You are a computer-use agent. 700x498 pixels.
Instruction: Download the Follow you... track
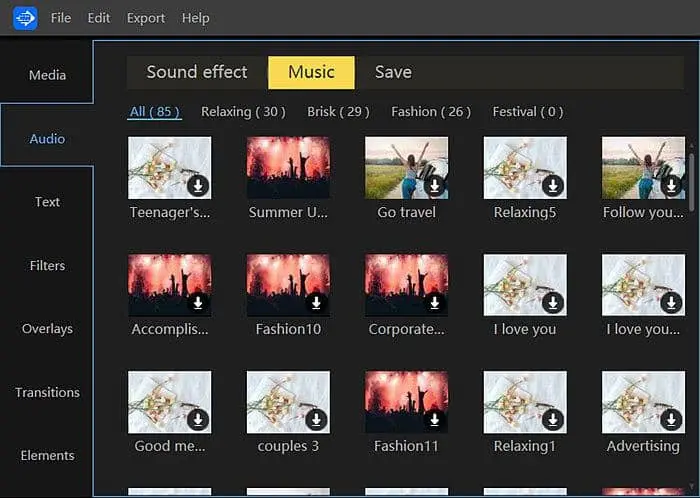(671, 186)
